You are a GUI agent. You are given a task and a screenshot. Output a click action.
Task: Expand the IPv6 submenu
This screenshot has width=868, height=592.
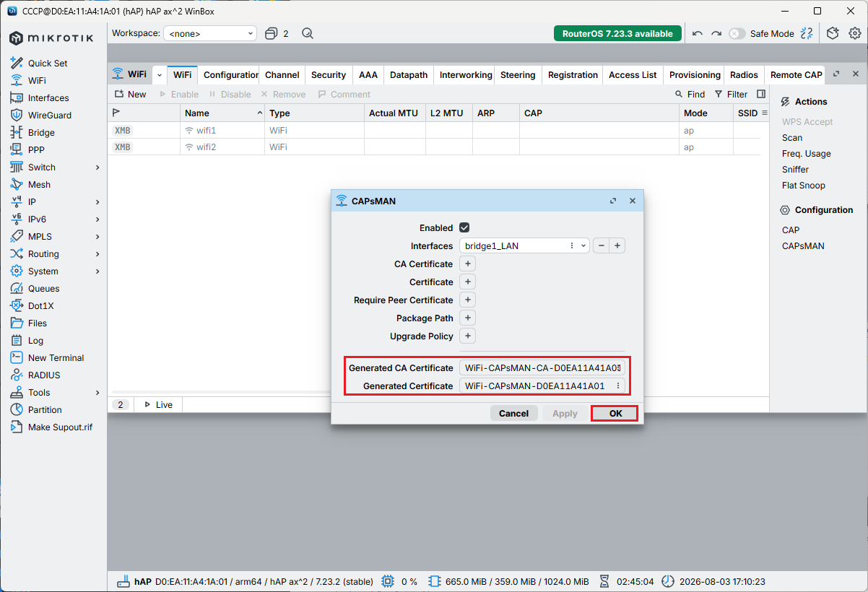pyautogui.click(x=97, y=219)
